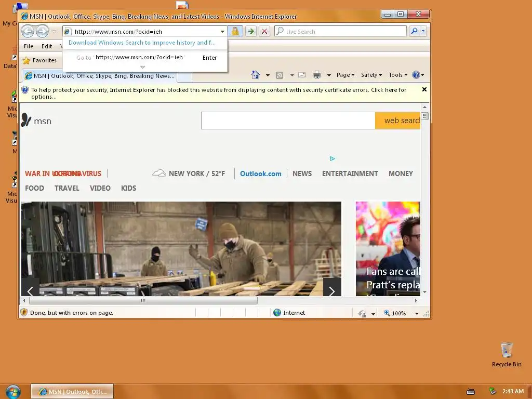The width and height of the screenshot is (532, 399).
Task: Click the 100% zoom level button
Action: pyautogui.click(x=395, y=313)
